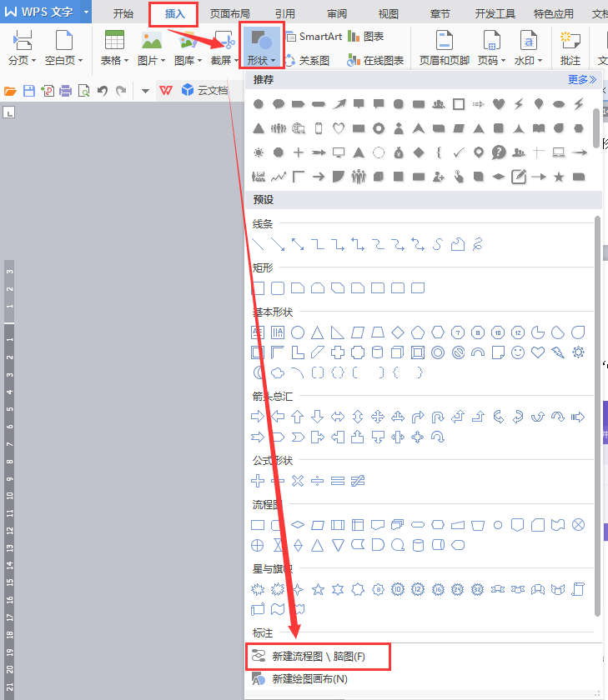Choose the left-right arrow under 箭头总汇
This screenshot has width=608, height=700.
(338, 417)
